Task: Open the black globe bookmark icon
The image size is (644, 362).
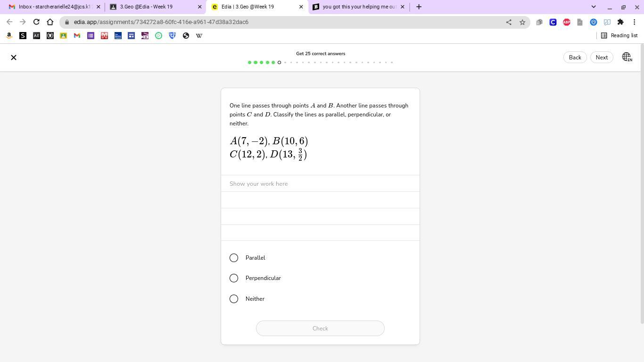Action: [186, 36]
